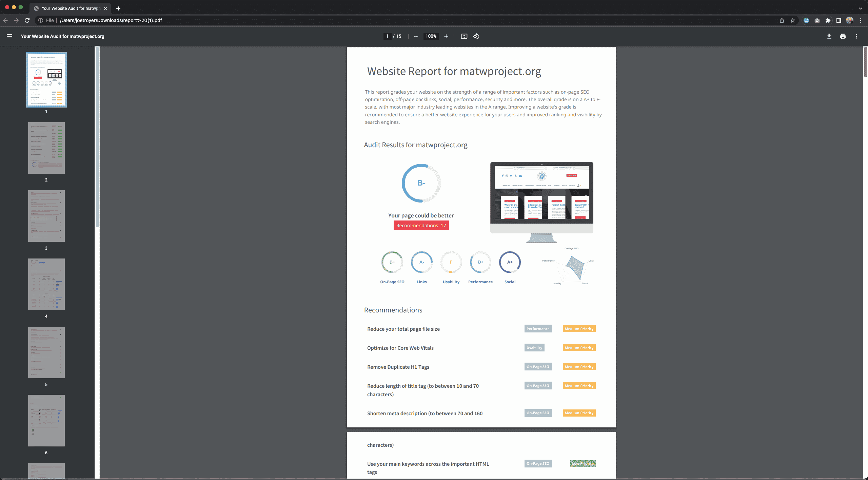Click 'Shorten meta description' recommendation

tap(425, 414)
